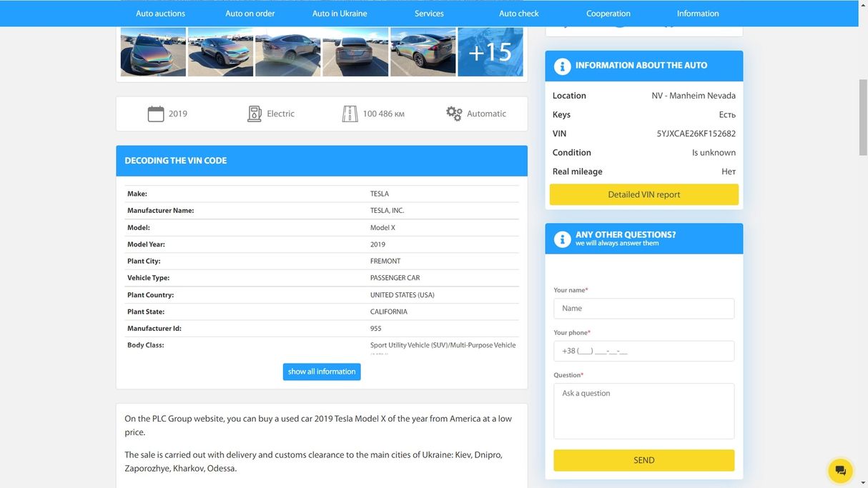Click the calendar year icon
The width and height of the screenshot is (868, 488).
pos(156,114)
